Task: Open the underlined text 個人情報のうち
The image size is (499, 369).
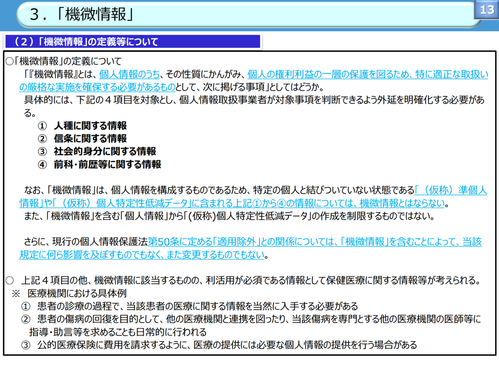Action: point(129,74)
